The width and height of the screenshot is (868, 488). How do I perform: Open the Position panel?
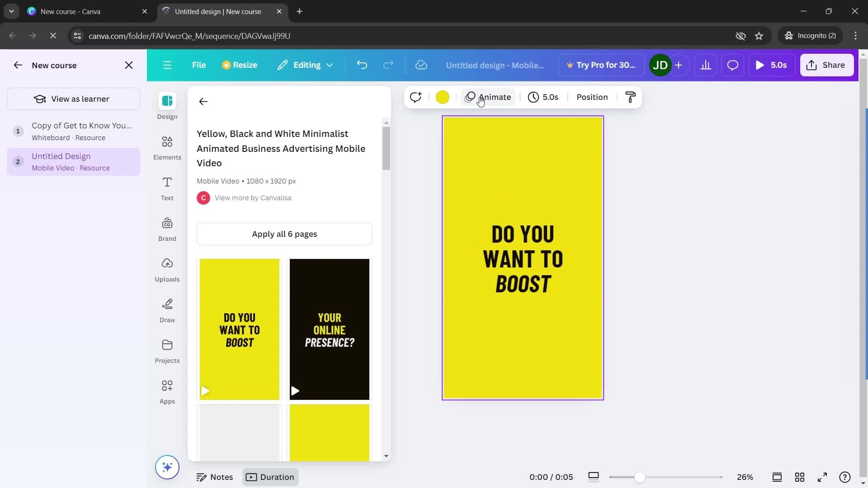pos(592,97)
